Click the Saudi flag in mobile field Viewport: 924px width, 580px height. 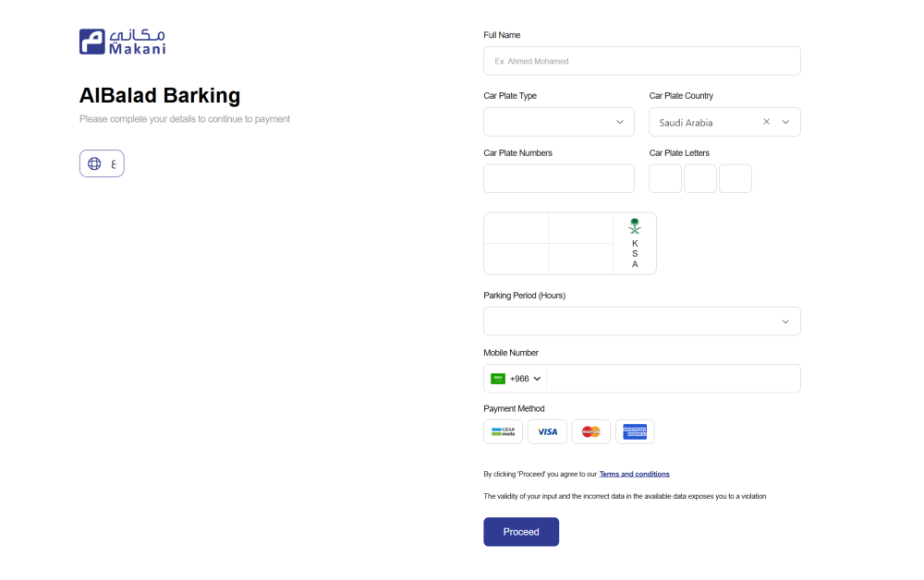(497, 378)
